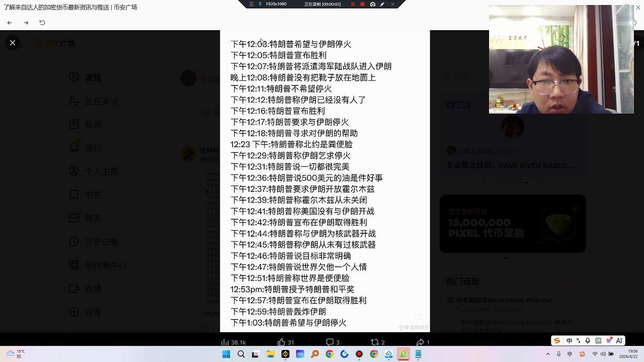Open the purple taskbar app beside Binance
The image size is (644, 362).
(300, 354)
